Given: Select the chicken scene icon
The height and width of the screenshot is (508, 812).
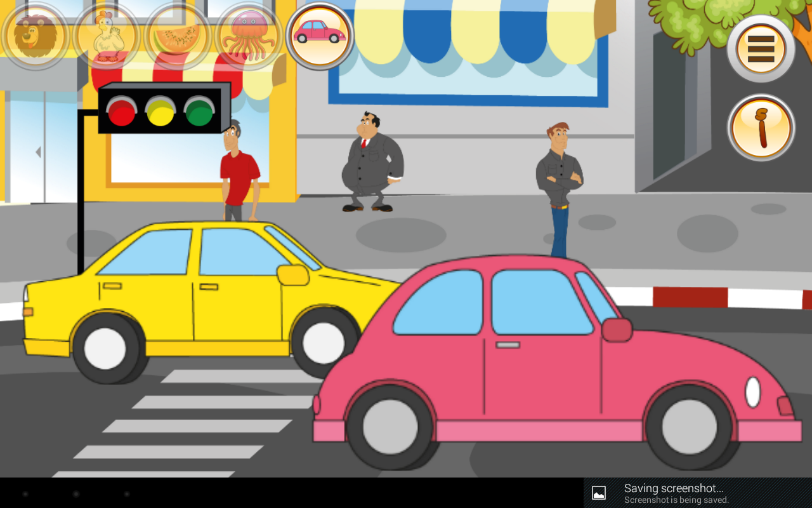Looking at the screenshot, I should (x=106, y=36).
